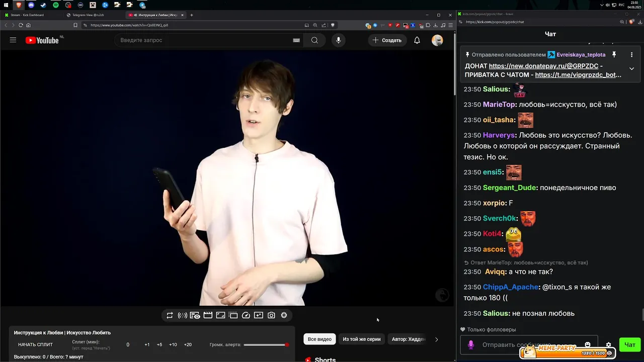Adjust the Громк. алерта volume slider
Image resolution: width=644 pixels, height=362 pixels.
(266, 345)
